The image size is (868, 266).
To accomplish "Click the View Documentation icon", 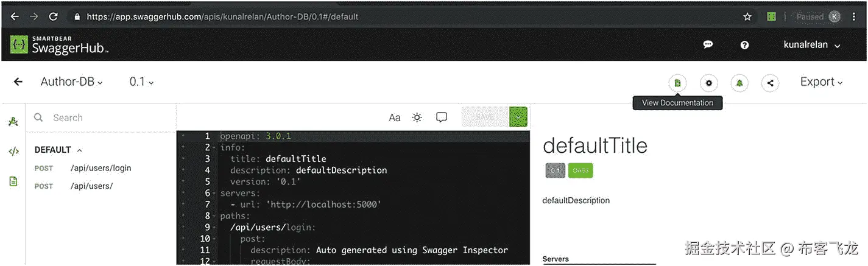I will tap(677, 83).
